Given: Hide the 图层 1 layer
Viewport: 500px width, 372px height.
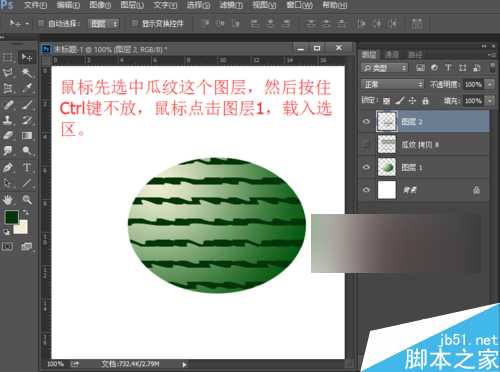Looking at the screenshot, I should pyautogui.click(x=366, y=167).
